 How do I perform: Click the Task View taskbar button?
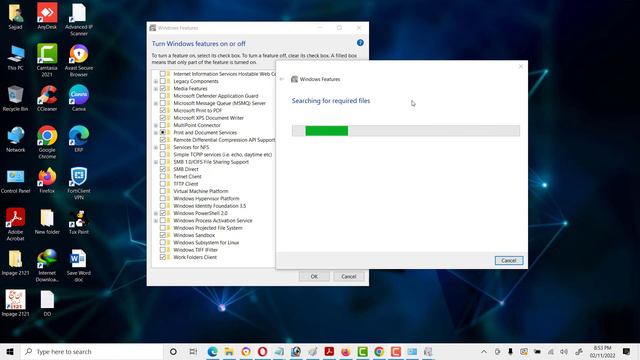click(193, 351)
